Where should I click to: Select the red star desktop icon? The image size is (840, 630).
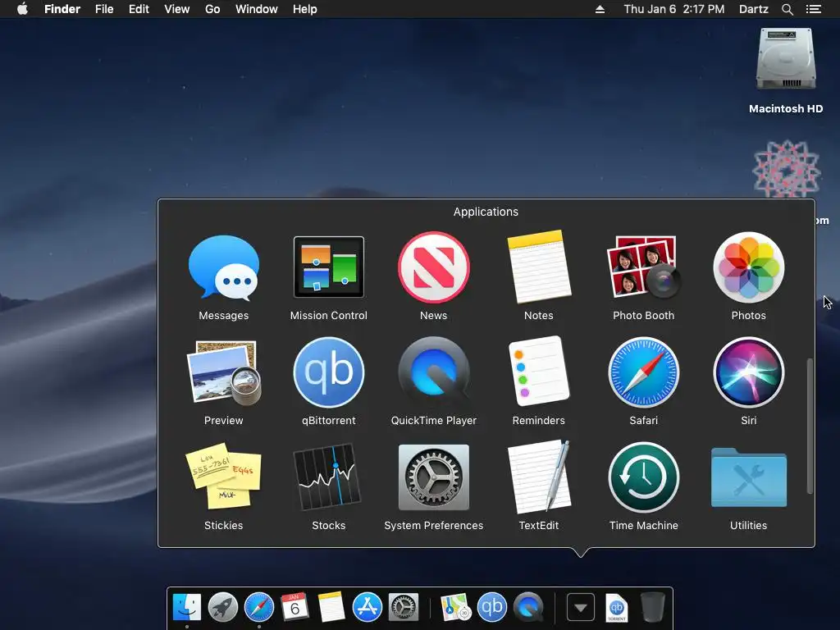click(787, 169)
